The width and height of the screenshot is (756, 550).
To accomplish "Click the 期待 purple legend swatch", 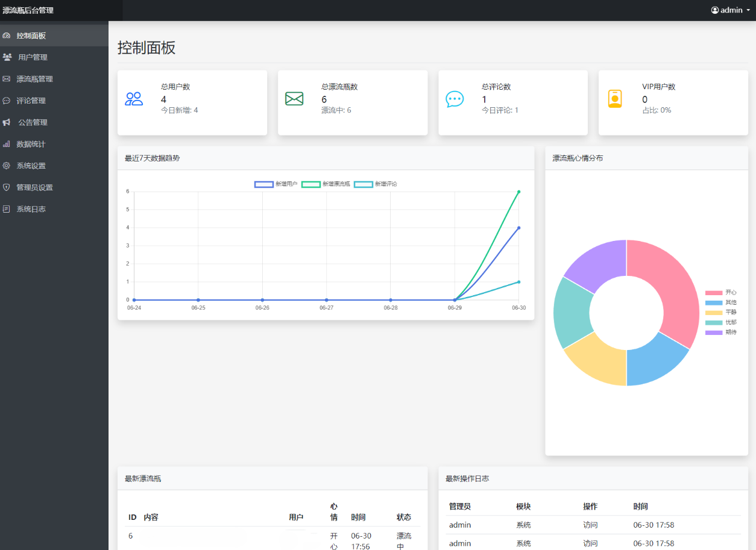I will [713, 333].
